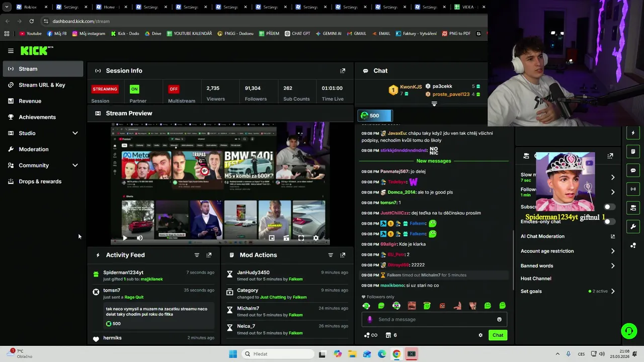Image resolution: width=644 pixels, height=362 pixels.
Task: Click the three-dot points icon on right rail
Action: pos(633,245)
